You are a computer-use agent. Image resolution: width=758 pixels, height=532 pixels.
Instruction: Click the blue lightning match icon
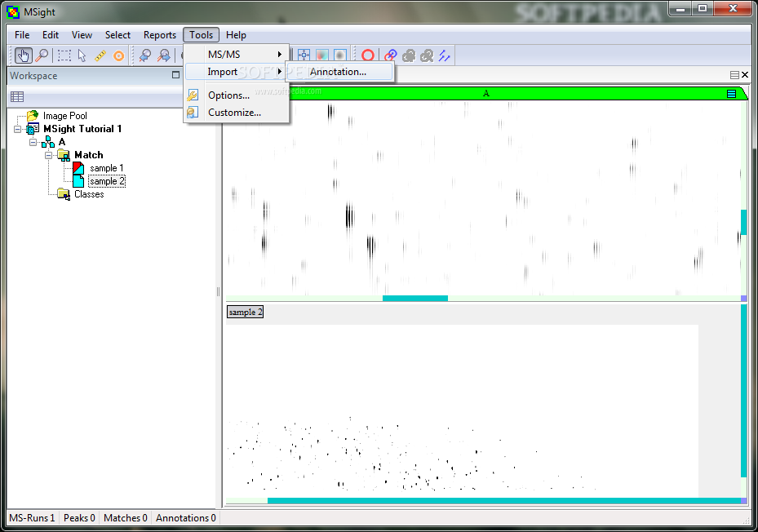(444, 55)
